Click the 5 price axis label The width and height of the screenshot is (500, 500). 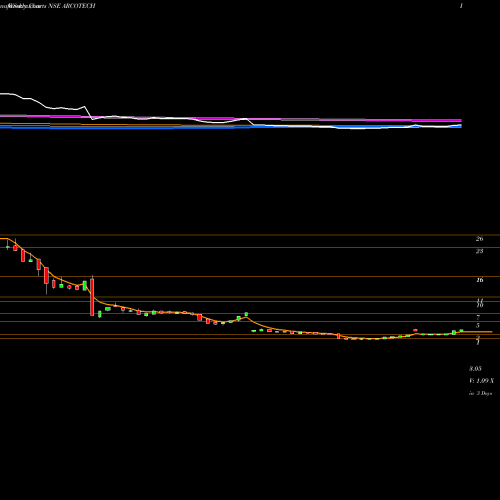478,325
